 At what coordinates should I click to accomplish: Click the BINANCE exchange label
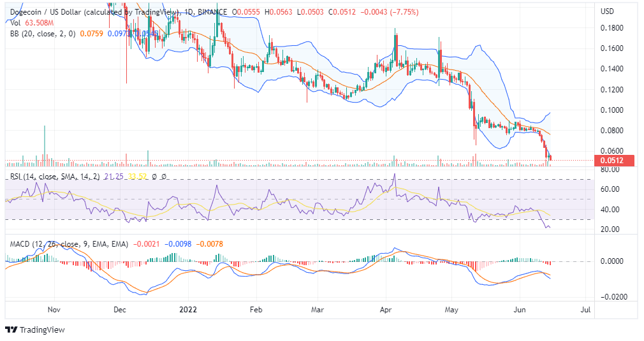pos(213,12)
